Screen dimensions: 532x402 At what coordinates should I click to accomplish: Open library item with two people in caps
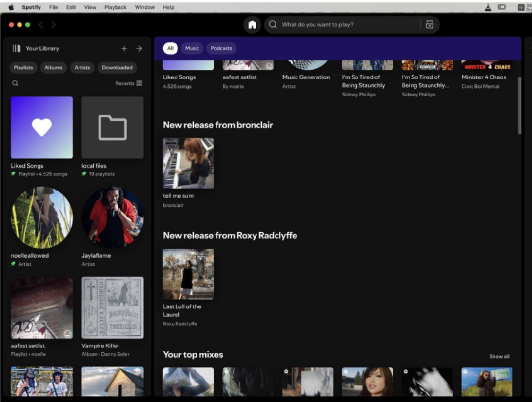pos(42,382)
